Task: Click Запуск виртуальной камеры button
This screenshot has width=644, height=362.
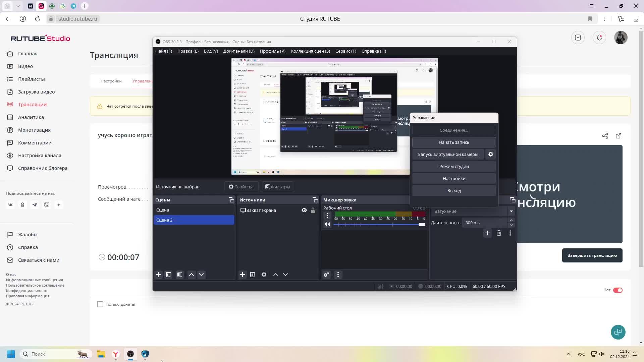Action: pyautogui.click(x=448, y=154)
